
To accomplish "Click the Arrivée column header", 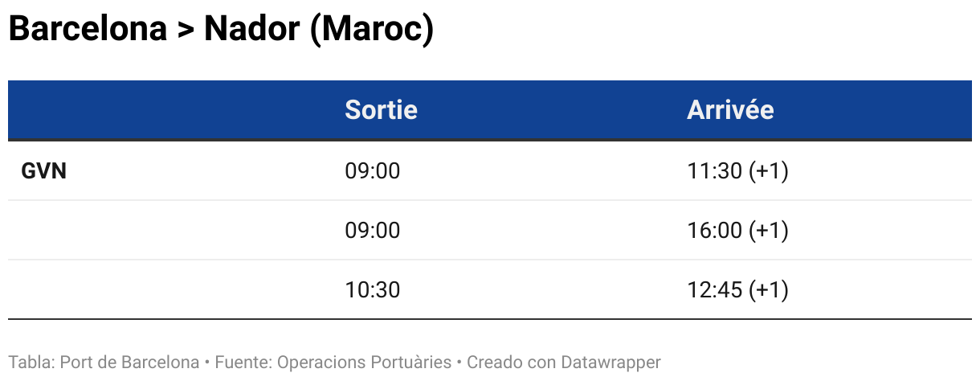I will pyautogui.click(x=730, y=109).
